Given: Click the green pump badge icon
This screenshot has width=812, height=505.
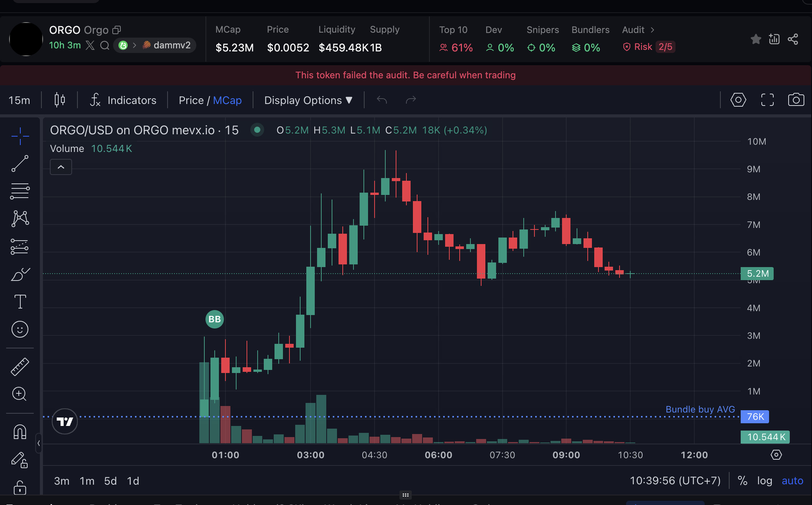Looking at the screenshot, I should tap(123, 46).
